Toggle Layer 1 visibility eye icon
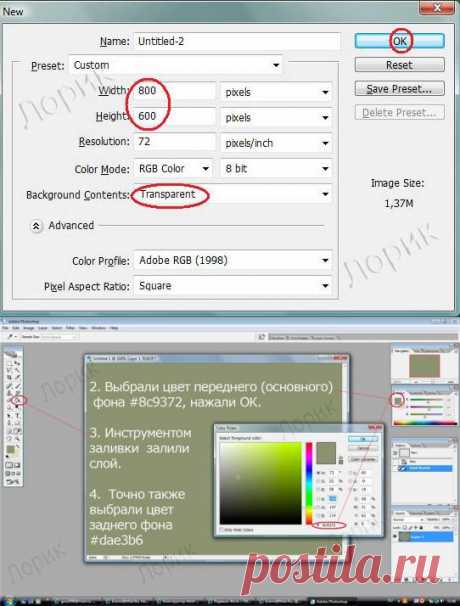Viewport: 460px width, 606px height. coord(395,537)
